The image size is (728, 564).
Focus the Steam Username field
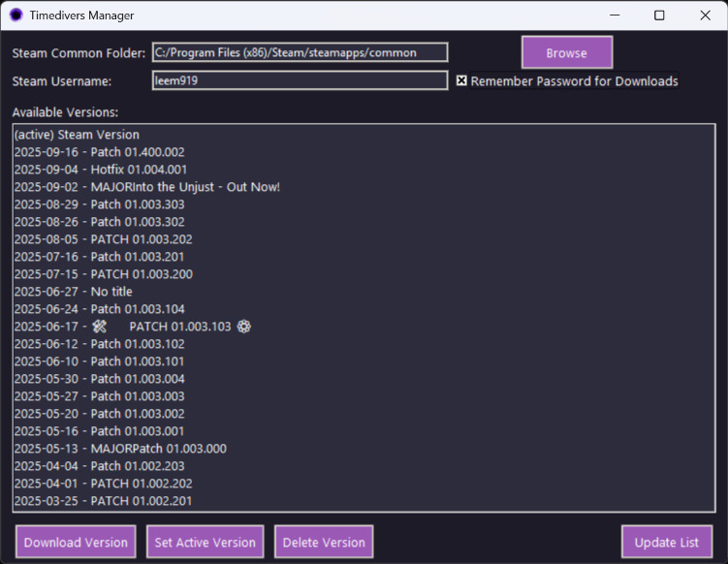point(300,80)
